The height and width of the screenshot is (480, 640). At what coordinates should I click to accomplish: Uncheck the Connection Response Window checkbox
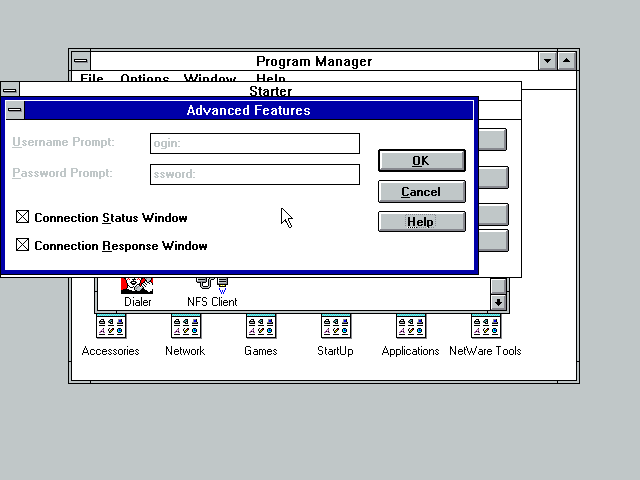coord(23,245)
